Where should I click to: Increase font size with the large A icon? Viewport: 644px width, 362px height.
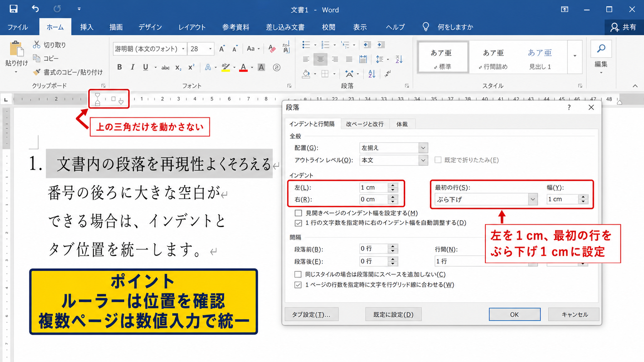[222, 49]
